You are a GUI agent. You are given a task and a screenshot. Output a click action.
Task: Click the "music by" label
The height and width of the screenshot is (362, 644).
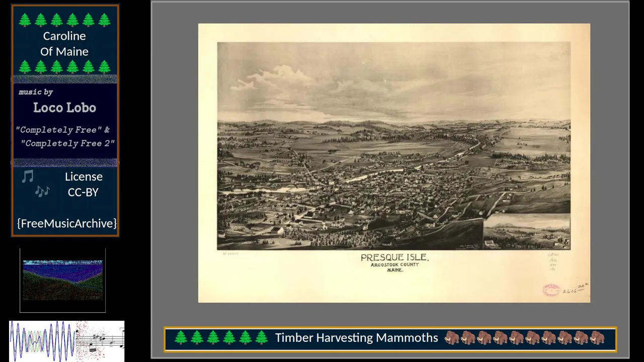tap(36, 92)
